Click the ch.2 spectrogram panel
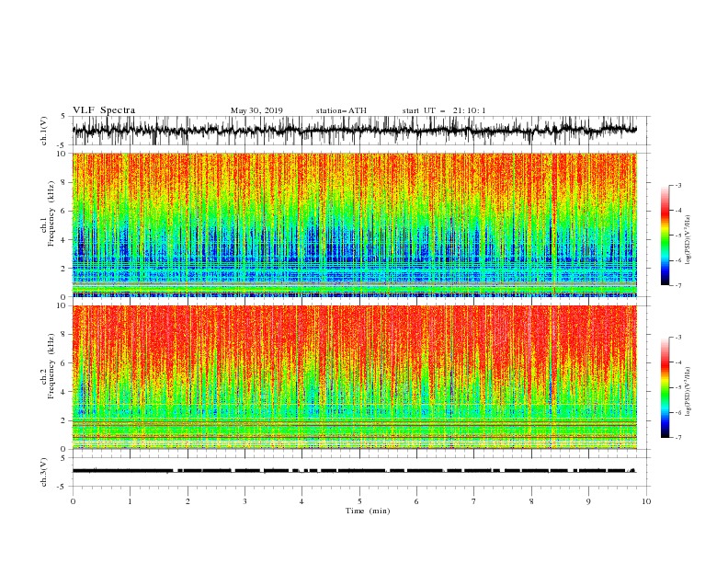This screenshot has height=563, width=728. click(355, 377)
